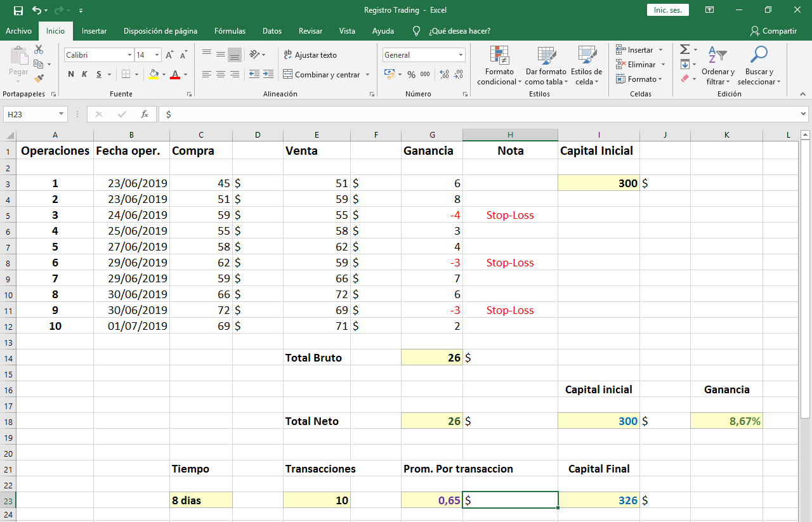Apply cell borders icon
Screen dimensions: 812x522
pyautogui.click(x=126, y=74)
